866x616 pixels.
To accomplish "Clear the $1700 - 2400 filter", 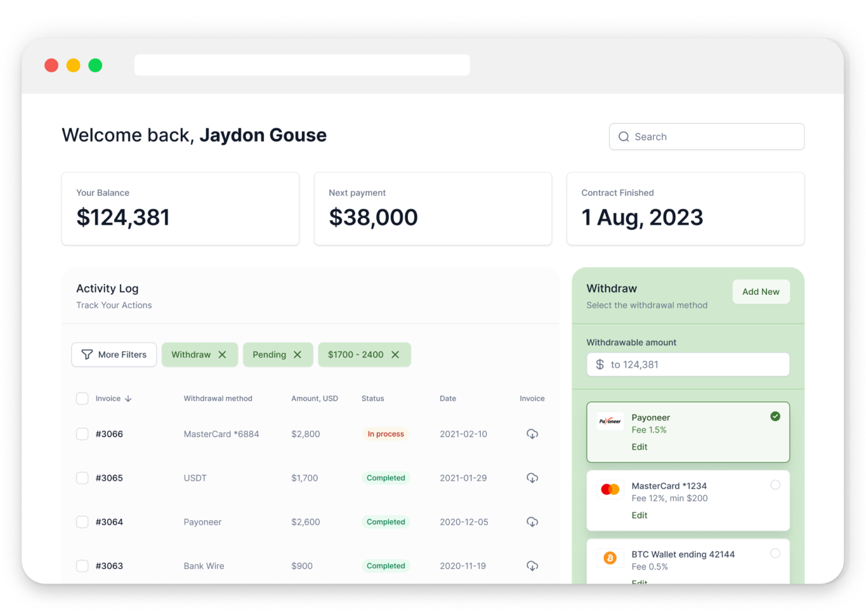I will point(395,355).
